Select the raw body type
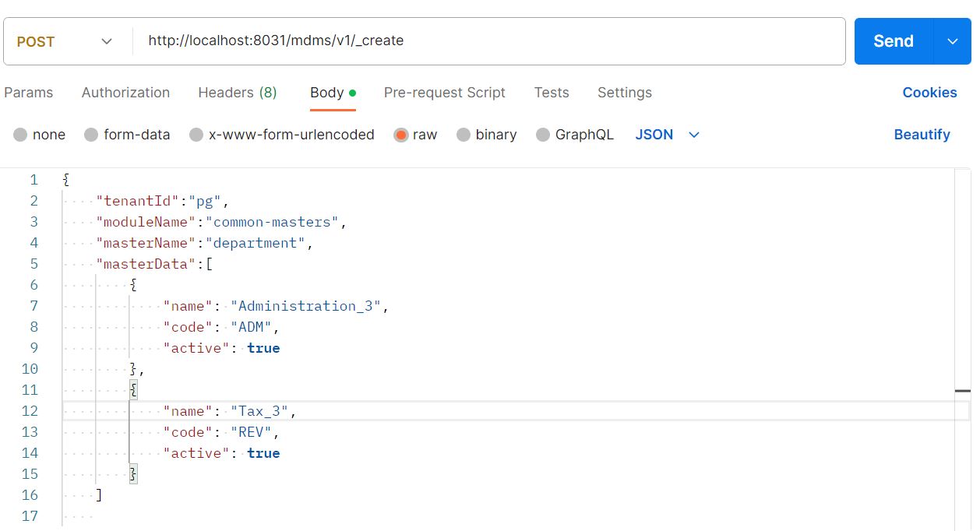Screen dimensions: 980x531 (414, 134)
